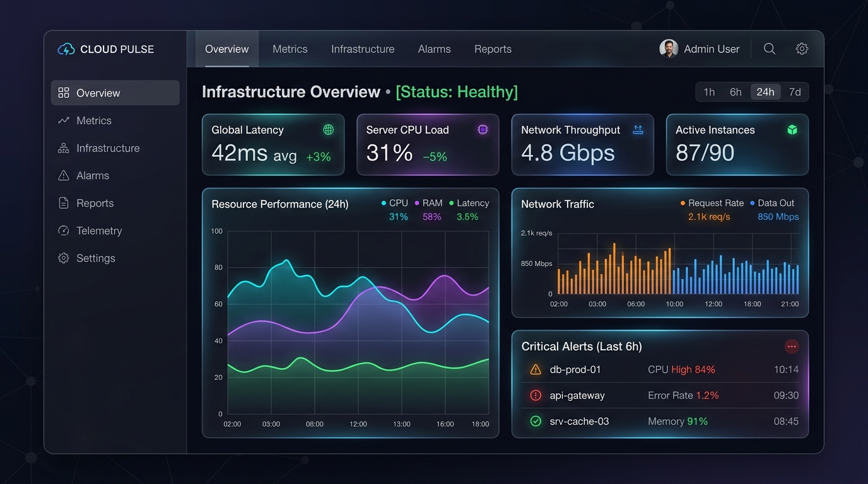Select the 24h time range

pos(765,92)
